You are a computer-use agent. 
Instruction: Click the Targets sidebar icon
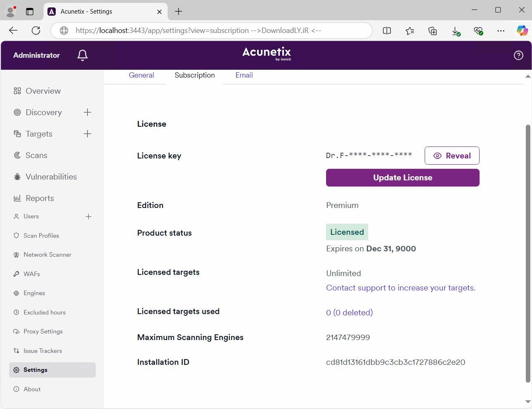pos(17,134)
